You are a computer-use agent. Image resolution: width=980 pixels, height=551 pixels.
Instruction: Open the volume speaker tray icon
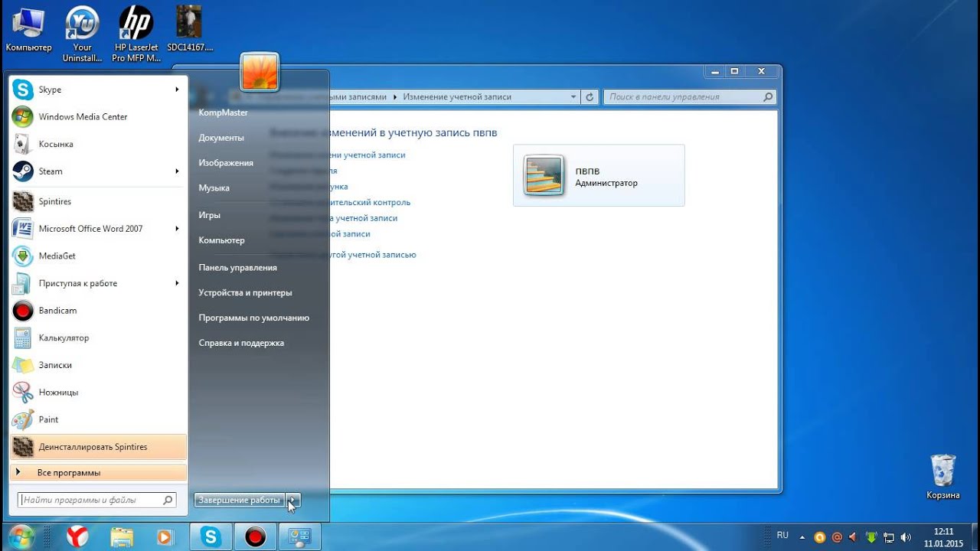pos(906,537)
